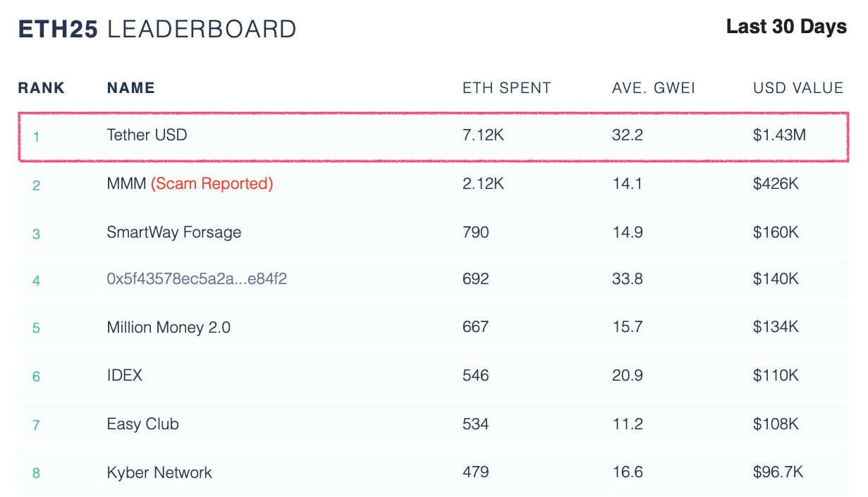This screenshot has width=868, height=497.
Task: Select the IDEX row name
Action: (x=125, y=375)
